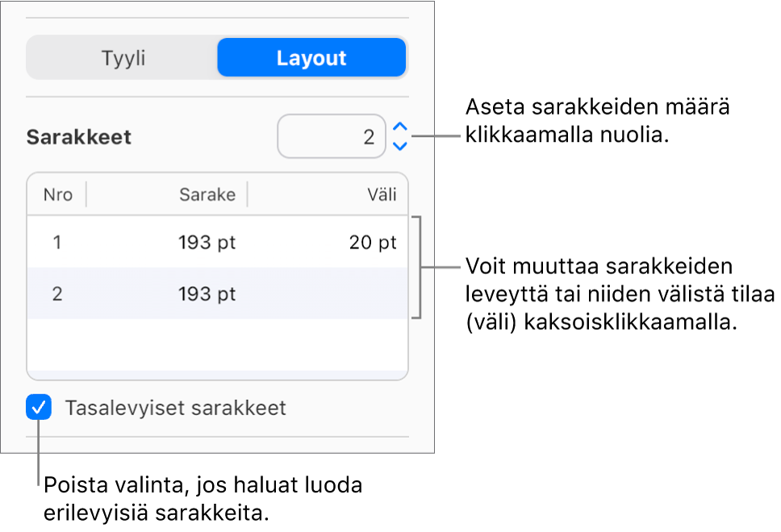Select row 1 in the column list

(161, 242)
